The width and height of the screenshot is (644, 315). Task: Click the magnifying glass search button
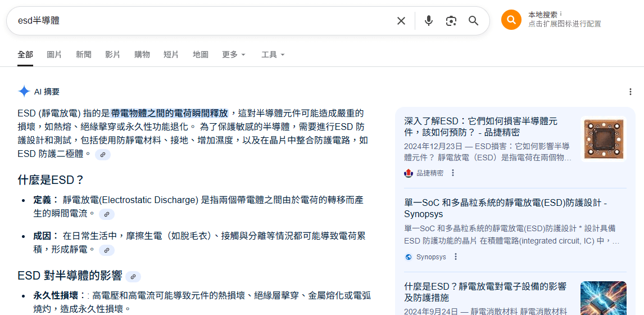point(474,21)
